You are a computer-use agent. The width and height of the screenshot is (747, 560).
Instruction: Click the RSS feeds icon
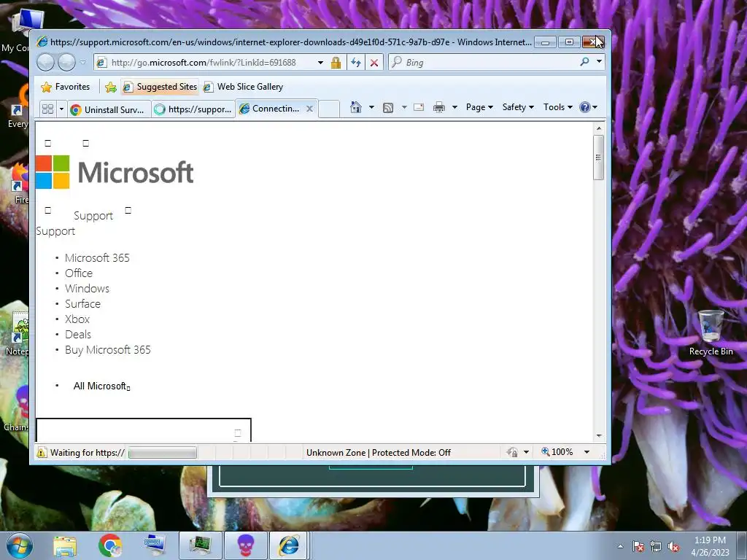(388, 108)
